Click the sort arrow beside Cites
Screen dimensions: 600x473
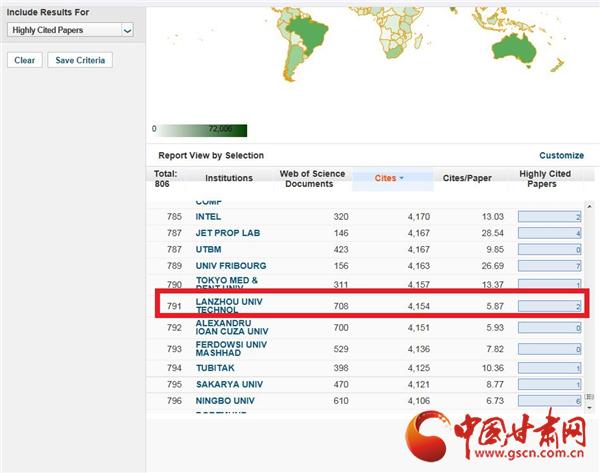pos(402,178)
